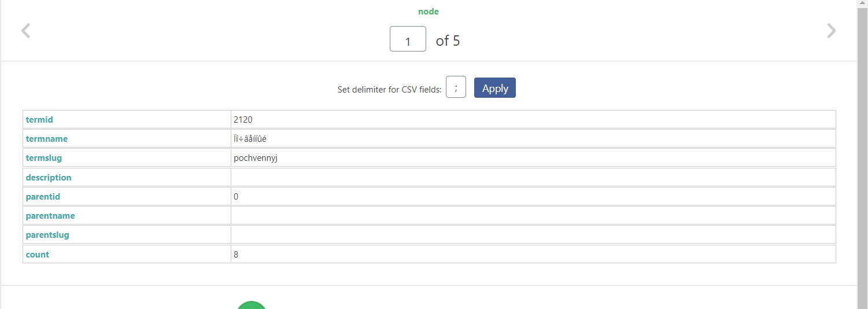Go to the previous record with left arrow
Viewport: 868px width, 309px height.
(25, 31)
